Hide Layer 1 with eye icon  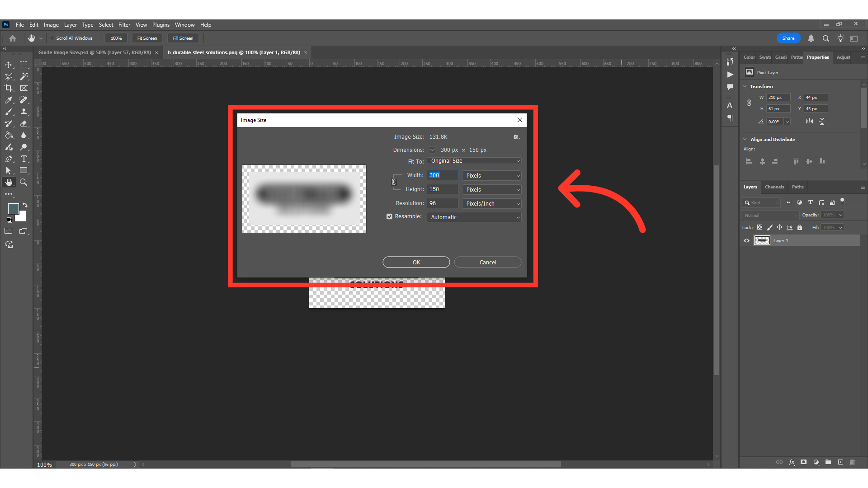(x=746, y=241)
